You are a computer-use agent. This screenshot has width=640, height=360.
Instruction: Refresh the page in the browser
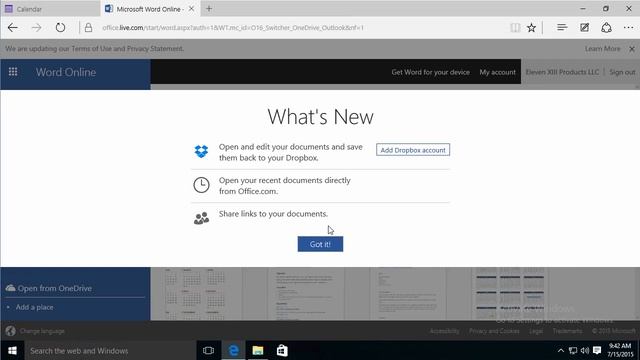[60, 28]
